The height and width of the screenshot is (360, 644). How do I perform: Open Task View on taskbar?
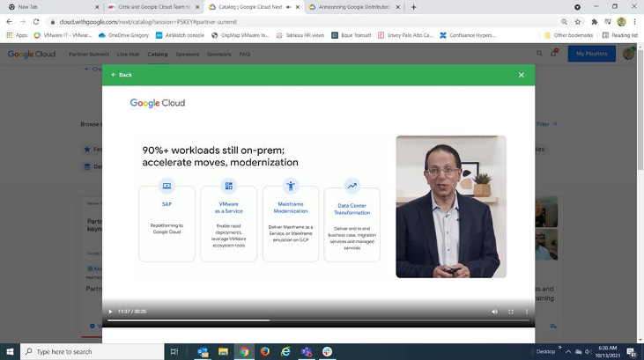click(174, 352)
